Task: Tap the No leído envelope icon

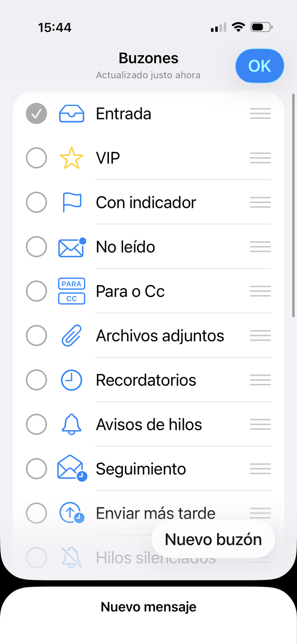Action: [71, 247]
